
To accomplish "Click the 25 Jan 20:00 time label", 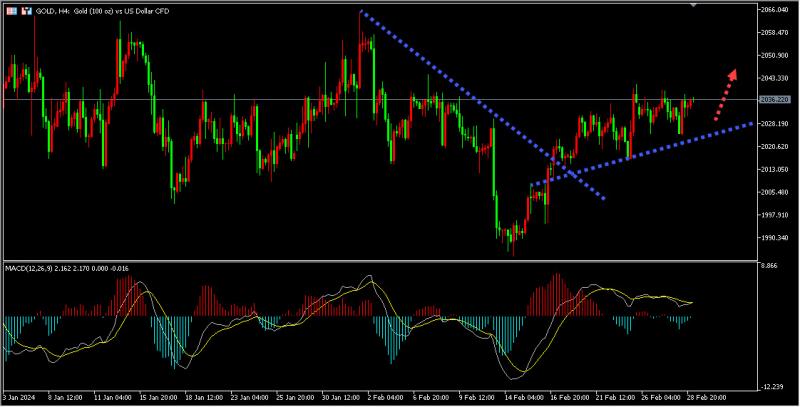I will 296,397.
